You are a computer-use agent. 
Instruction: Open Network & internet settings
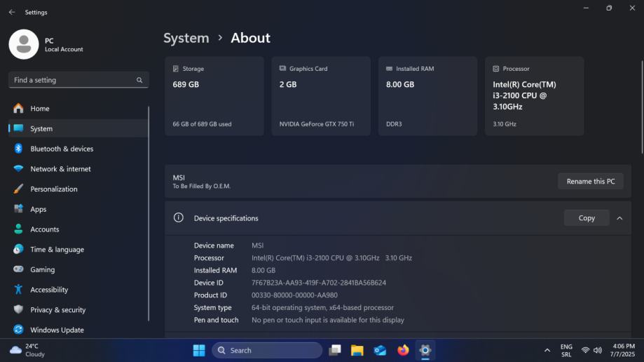coord(60,169)
